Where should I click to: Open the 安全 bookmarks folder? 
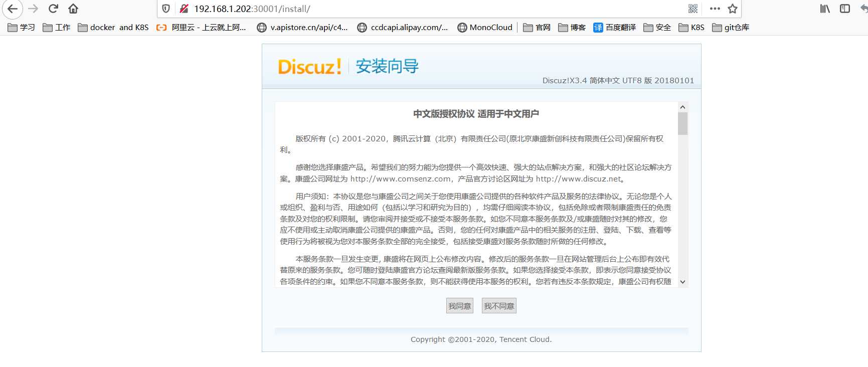pyautogui.click(x=657, y=28)
